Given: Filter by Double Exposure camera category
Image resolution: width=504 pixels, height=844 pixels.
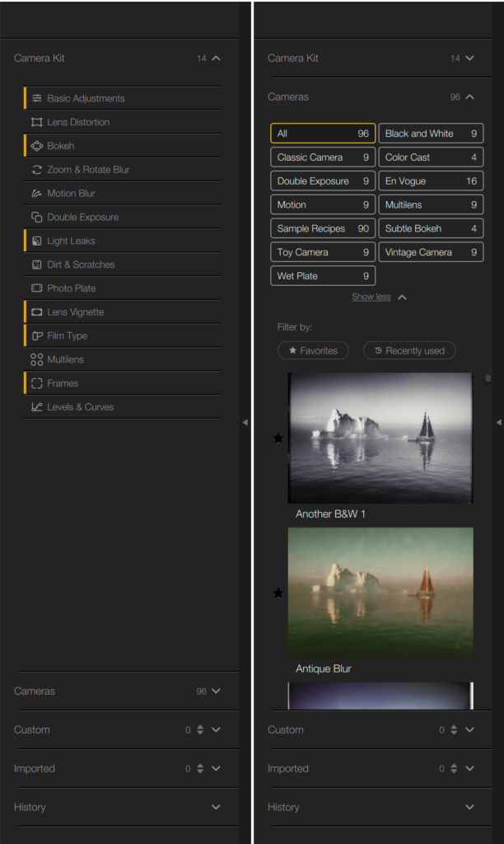Looking at the screenshot, I should [323, 181].
